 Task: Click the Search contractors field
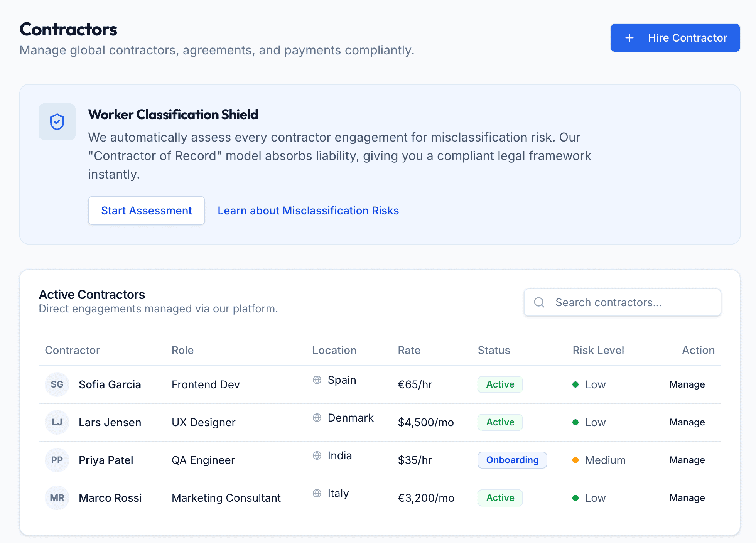[622, 302]
